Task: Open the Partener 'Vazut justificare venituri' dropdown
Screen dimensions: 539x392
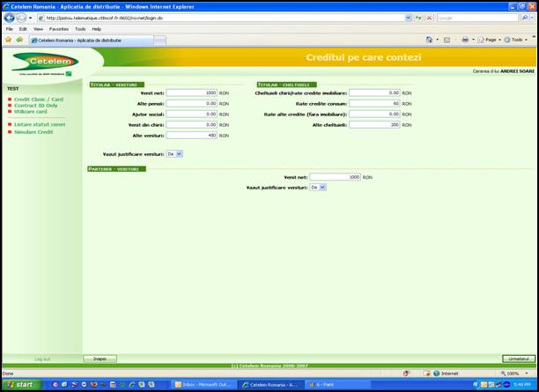Action: [x=318, y=187]
